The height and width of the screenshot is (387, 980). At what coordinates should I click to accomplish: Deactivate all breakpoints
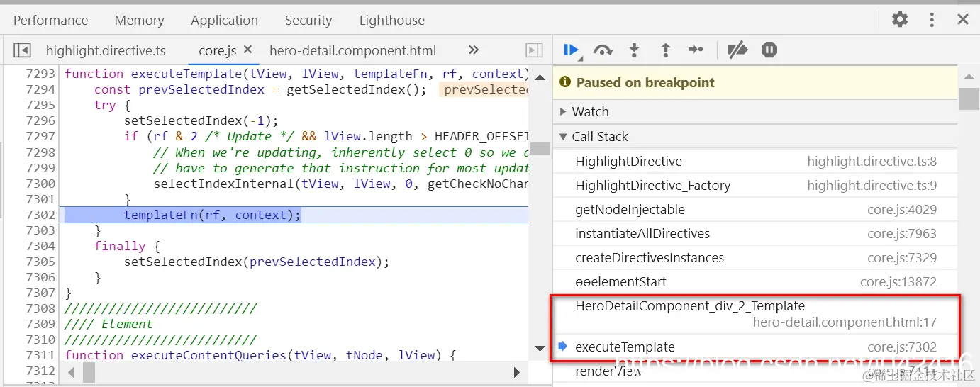click(737, 50)
